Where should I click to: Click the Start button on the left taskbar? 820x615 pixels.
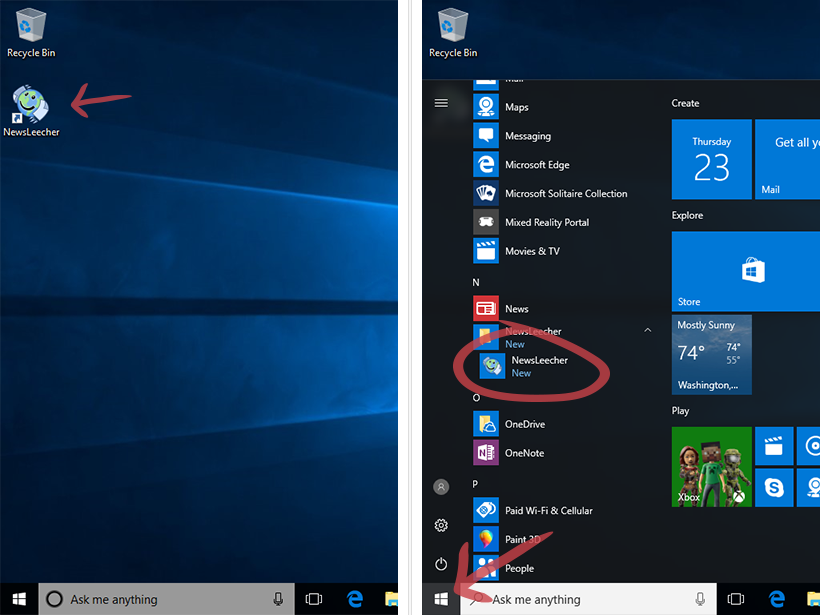19,599
